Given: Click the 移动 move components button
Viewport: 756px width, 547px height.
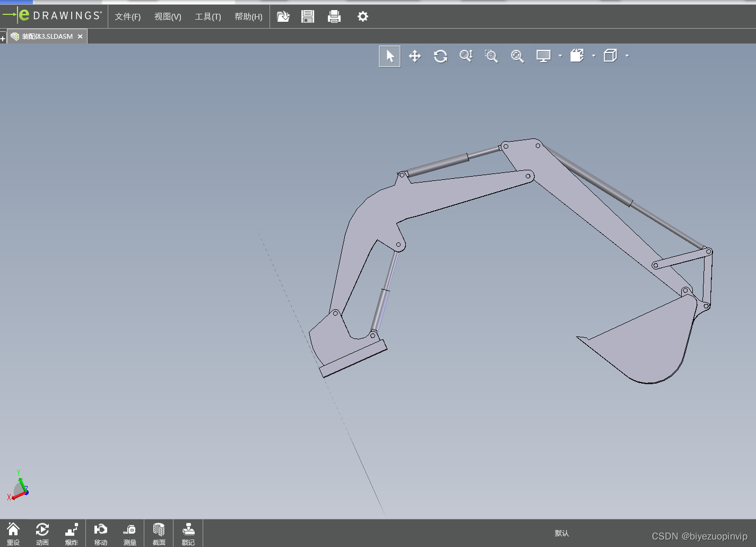Looking at the screenshot, I should point(101,534).
